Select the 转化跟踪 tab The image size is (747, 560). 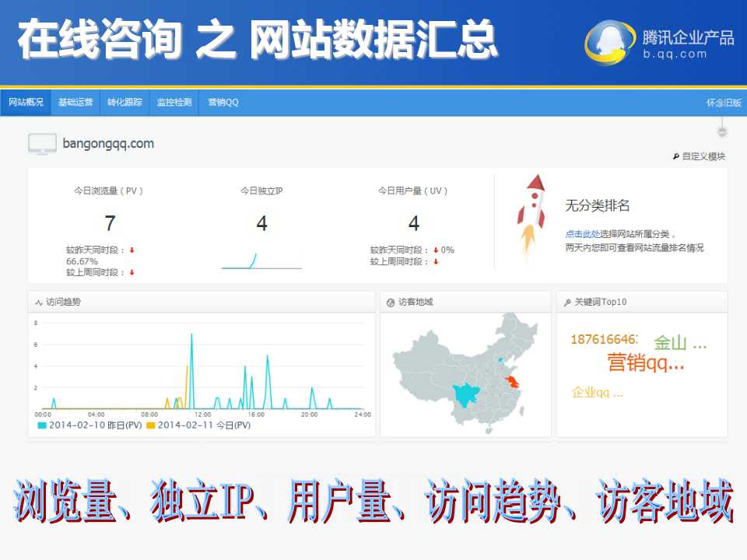pos(124,103)
